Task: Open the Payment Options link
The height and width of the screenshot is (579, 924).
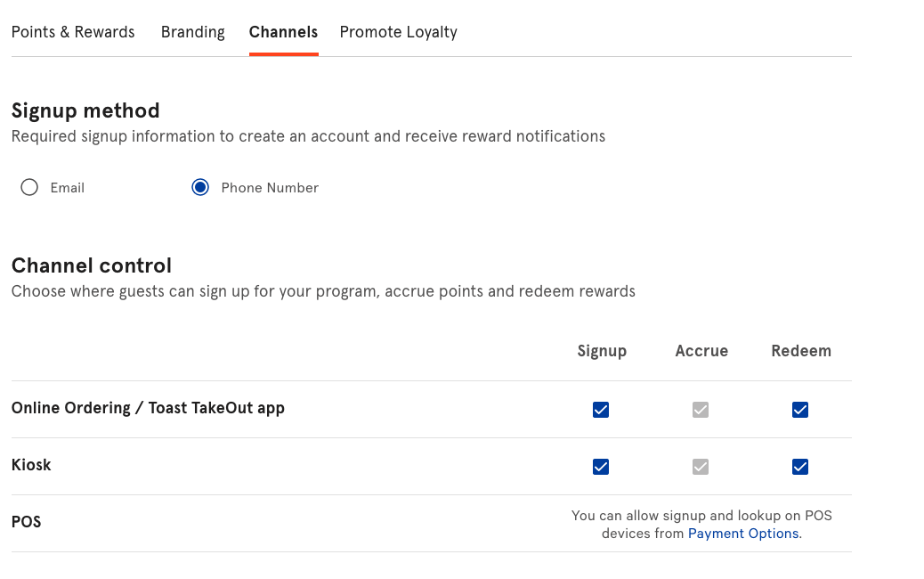Action: click(x=742, y=533)
